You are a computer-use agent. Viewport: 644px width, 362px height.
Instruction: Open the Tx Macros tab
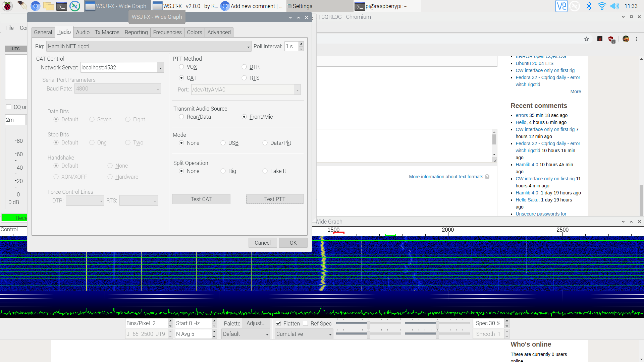(x=107, y=32)
